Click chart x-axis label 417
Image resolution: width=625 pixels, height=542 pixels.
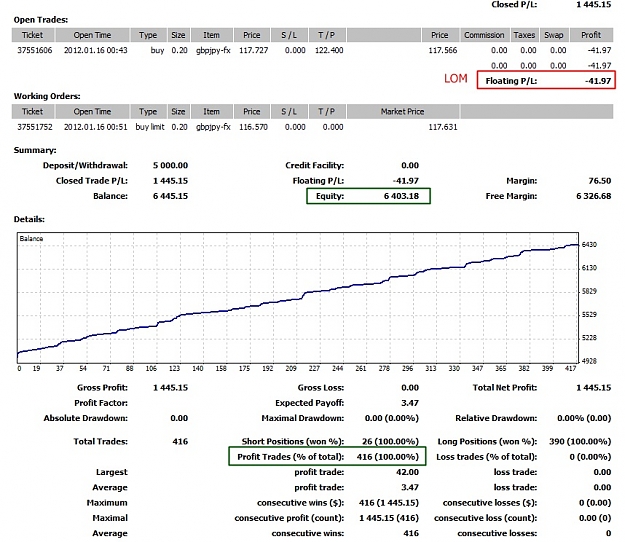click(x=570, y=369)
